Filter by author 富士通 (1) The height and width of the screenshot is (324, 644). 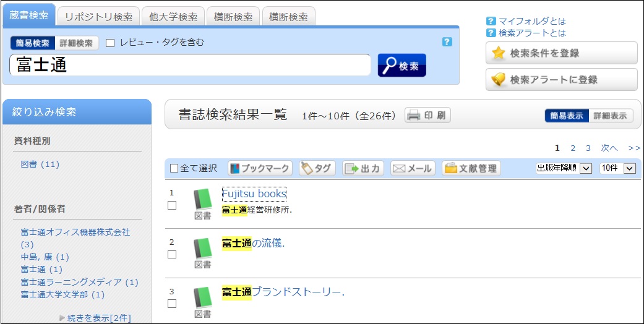[41, 270]
